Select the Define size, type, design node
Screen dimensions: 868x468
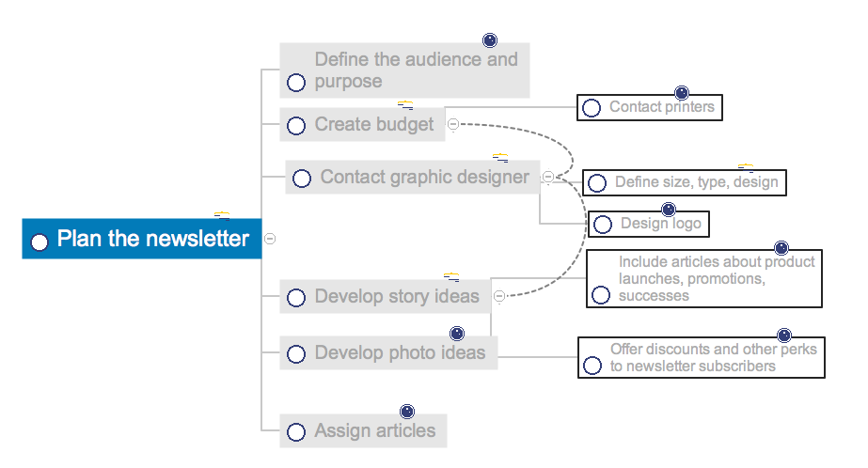tap(696, 182)
